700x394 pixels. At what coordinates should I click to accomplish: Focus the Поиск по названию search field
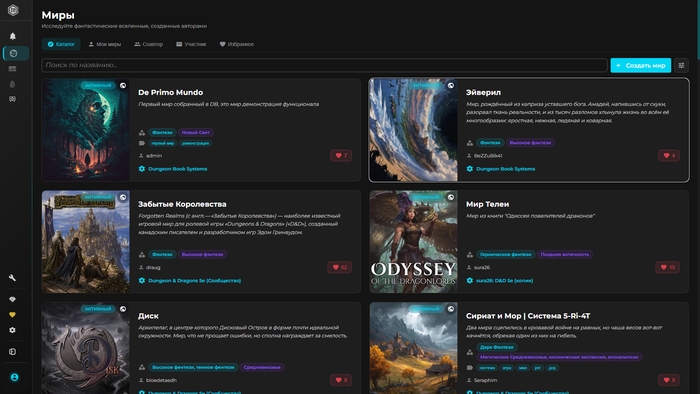point(325,65)
